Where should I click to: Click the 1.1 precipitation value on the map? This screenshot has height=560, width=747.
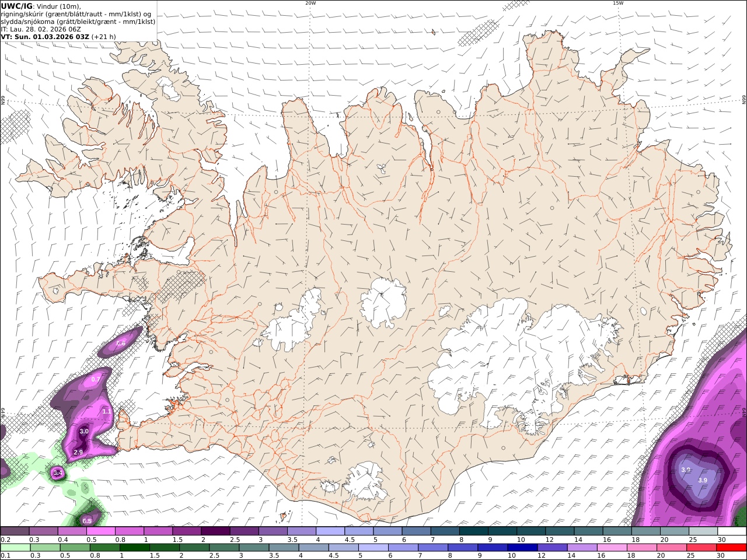(107, 411)
